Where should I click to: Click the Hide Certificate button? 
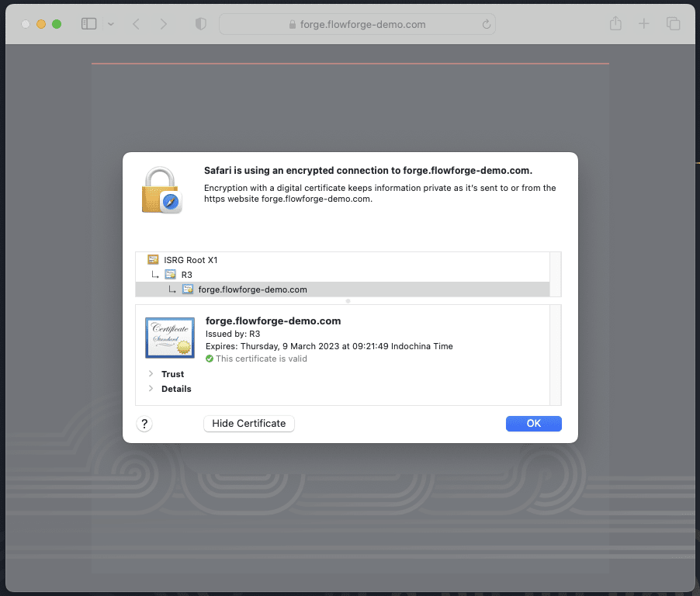click(248, 423)
